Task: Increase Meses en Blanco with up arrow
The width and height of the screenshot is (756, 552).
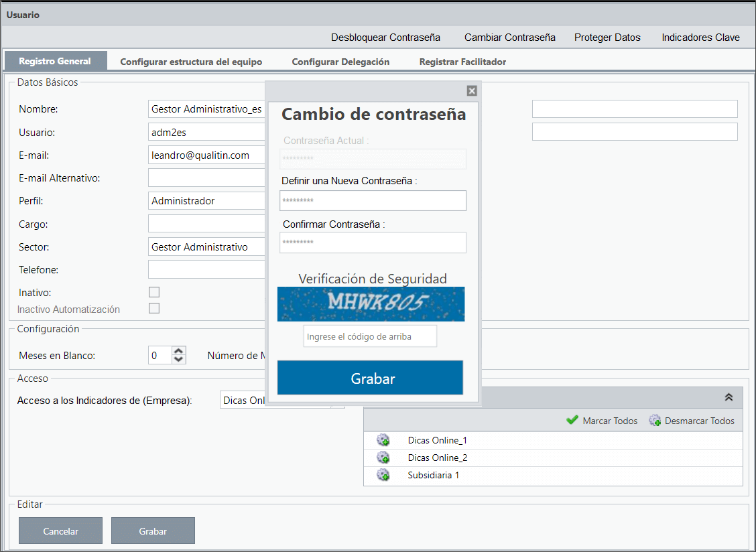Action: 179,351
